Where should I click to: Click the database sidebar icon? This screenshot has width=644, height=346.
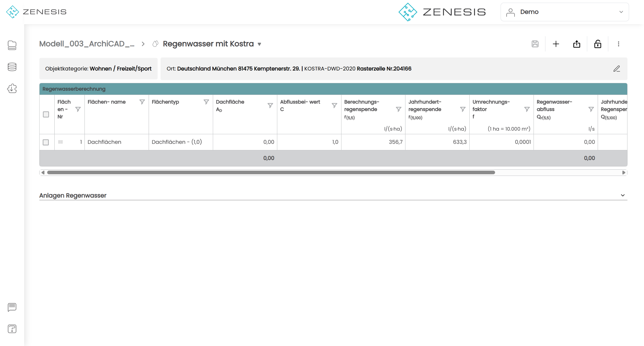12,67
